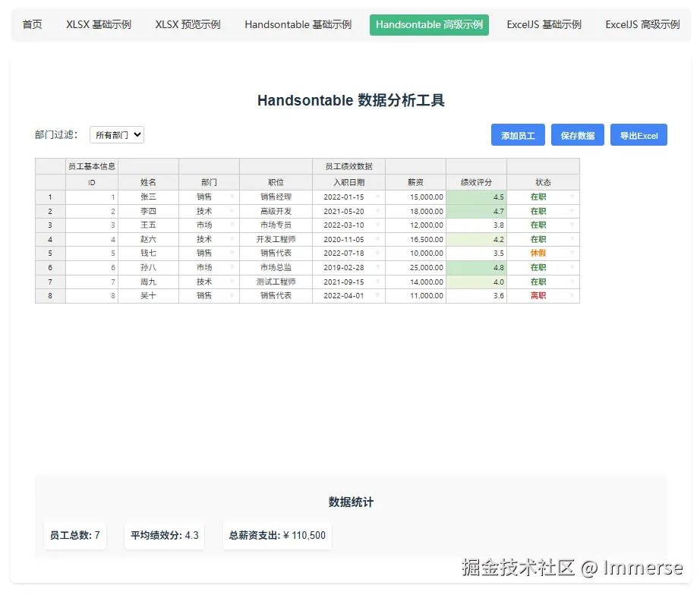Open the 部门过滤 department filter dropdown
Viewport: 700px width, 595px height.
coord(116,135)
